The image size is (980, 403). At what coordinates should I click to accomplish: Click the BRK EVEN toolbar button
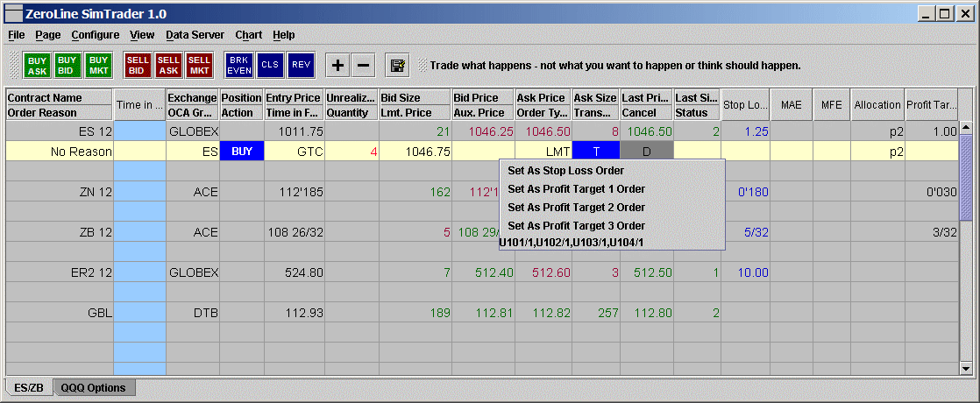pyautogui.click(x=239, y=65)
